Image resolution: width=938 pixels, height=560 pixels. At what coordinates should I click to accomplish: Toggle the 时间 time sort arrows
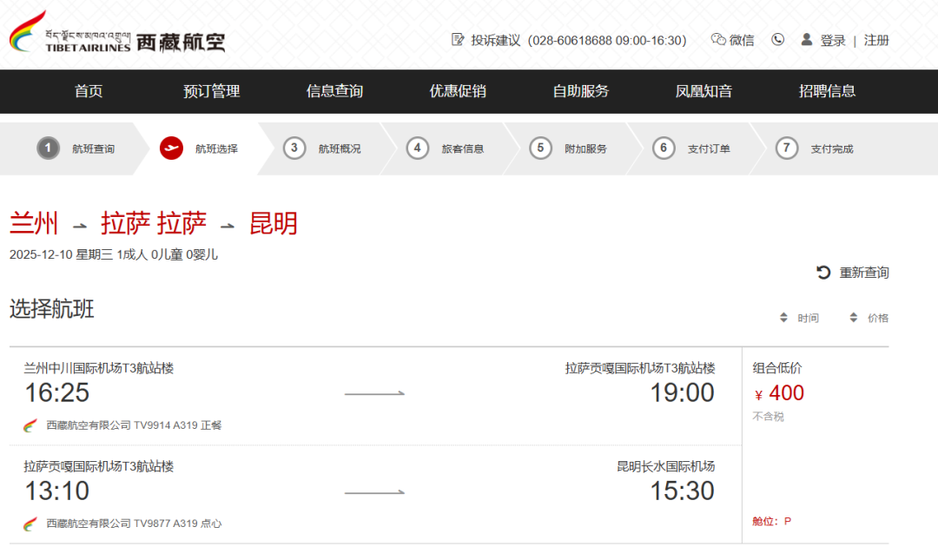tap(783, 318)
